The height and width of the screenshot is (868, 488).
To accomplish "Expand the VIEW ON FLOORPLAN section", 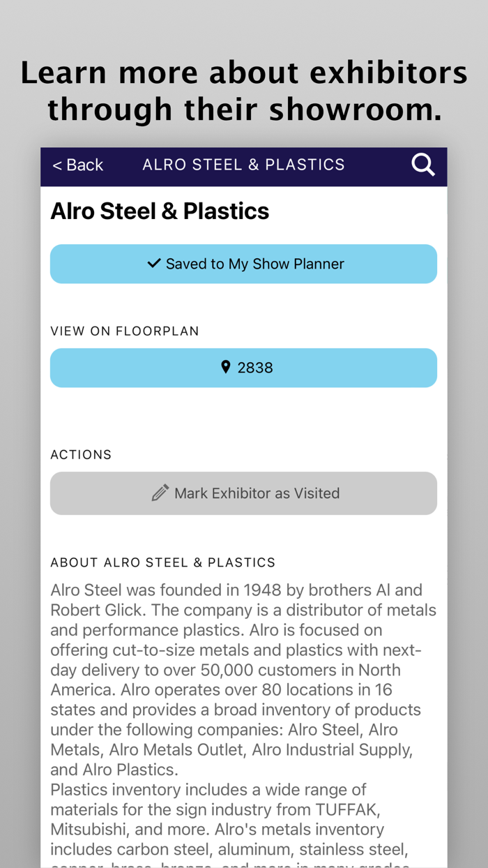I will tap(124, 331).
